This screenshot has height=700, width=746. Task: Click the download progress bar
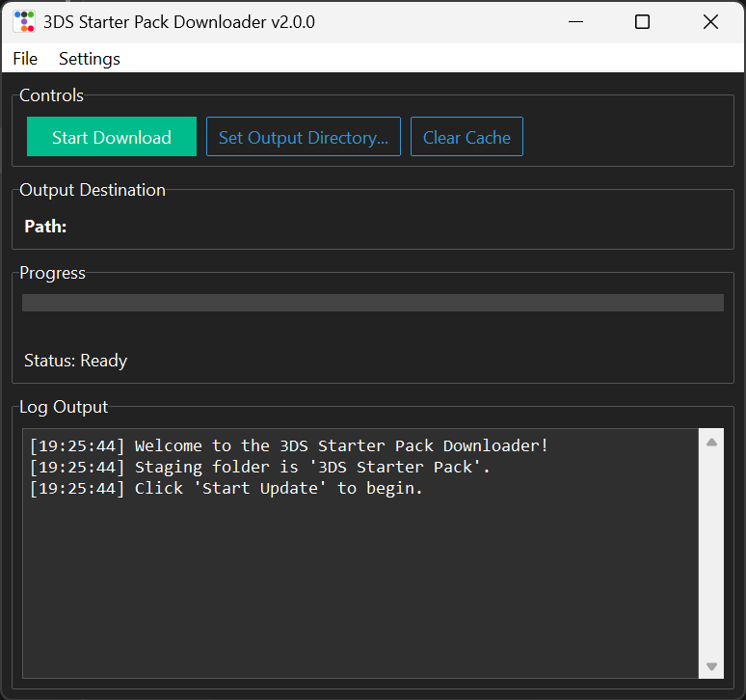(x=372, y=303)
